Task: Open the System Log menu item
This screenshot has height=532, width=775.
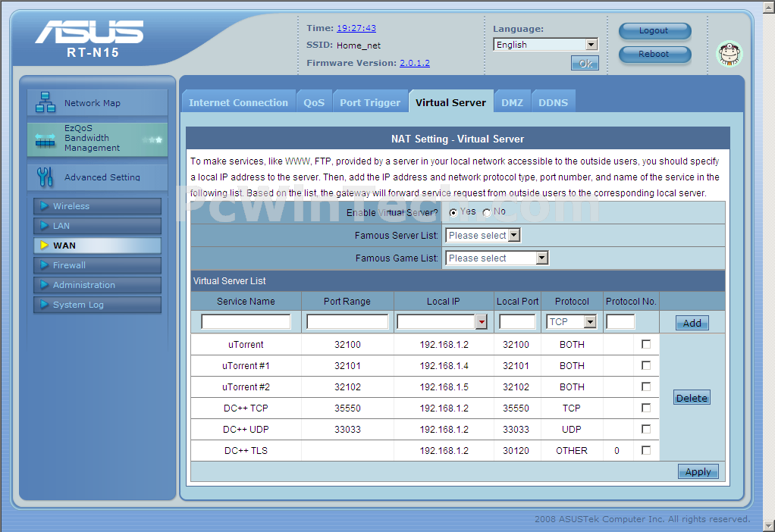Action: click(97, 305)
